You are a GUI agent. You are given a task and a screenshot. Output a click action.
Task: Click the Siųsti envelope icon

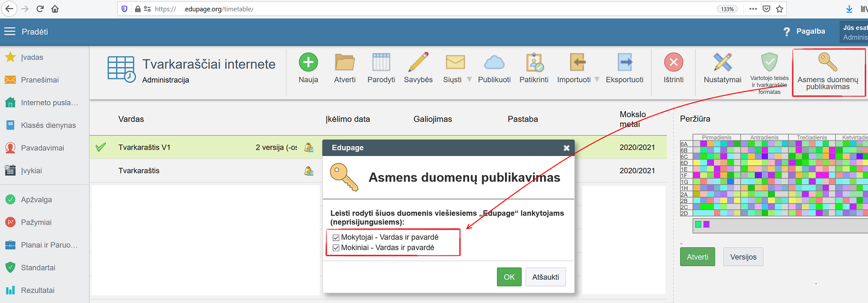pos(455,62)
